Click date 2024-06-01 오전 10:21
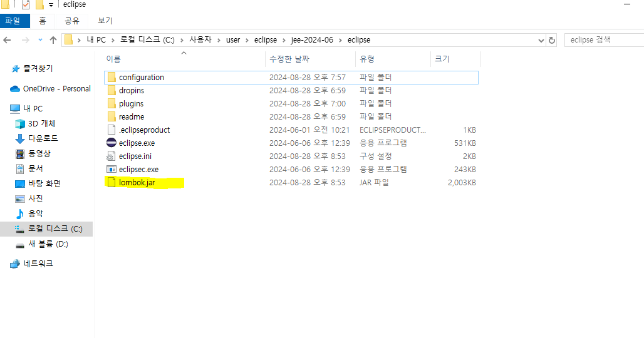The height and width of the screenshot is (338, 644). pos(309,130)
